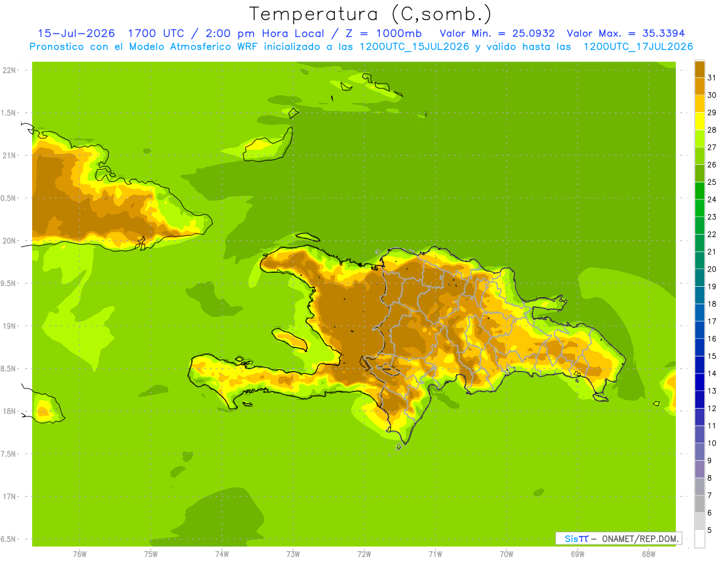Pick the green swatch between 25 and 26
The width and height of the screenshot is (728, 562).
[699, 173]
